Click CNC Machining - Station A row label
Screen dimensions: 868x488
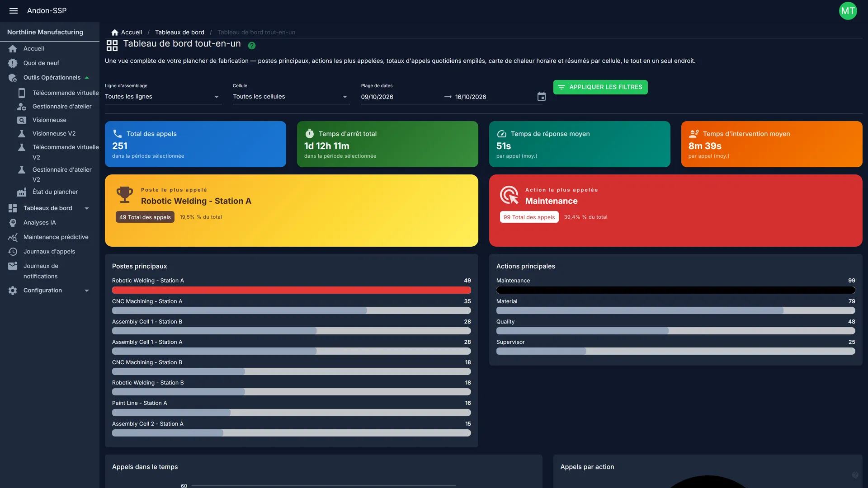click(147, 301)
